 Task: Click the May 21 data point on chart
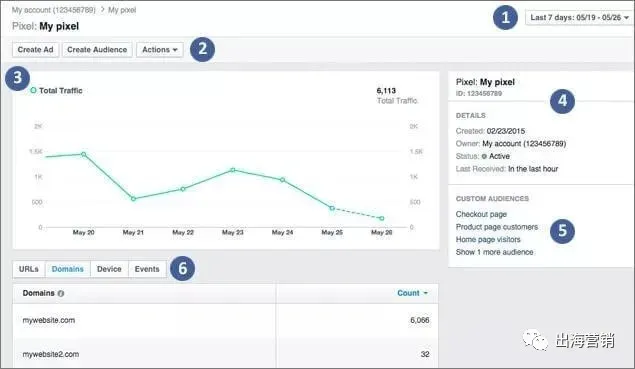pyautogui.click(x=133, y=198)
